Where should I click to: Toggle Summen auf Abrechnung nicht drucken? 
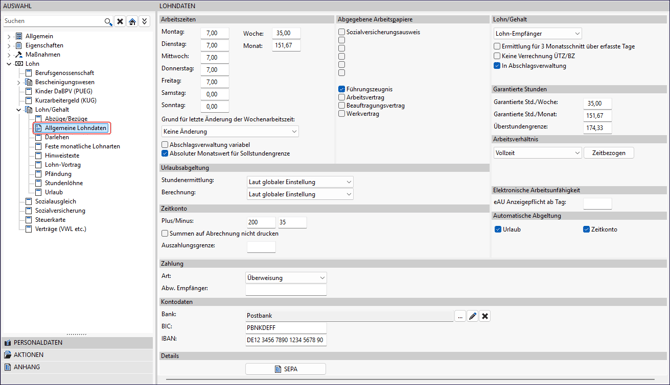point(165,234)
